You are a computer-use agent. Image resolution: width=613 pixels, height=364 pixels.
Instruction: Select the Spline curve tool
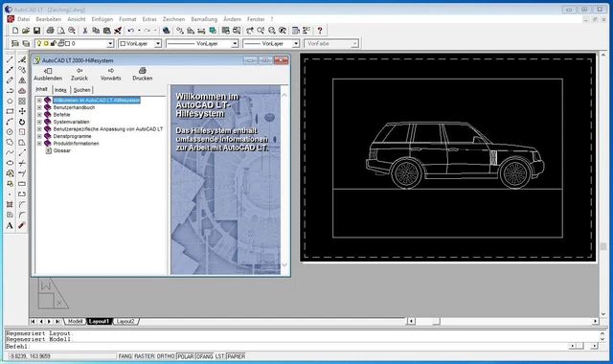coord(10,152)
